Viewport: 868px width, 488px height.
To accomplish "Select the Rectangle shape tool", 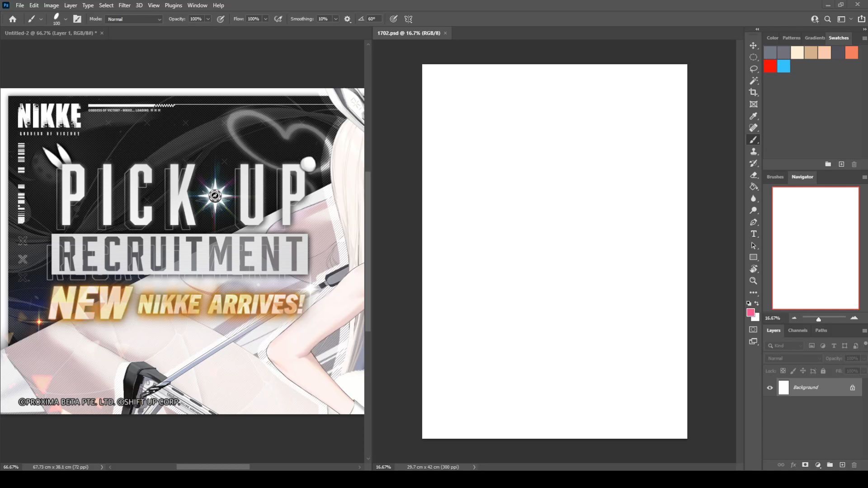I will tap(753, 257).
